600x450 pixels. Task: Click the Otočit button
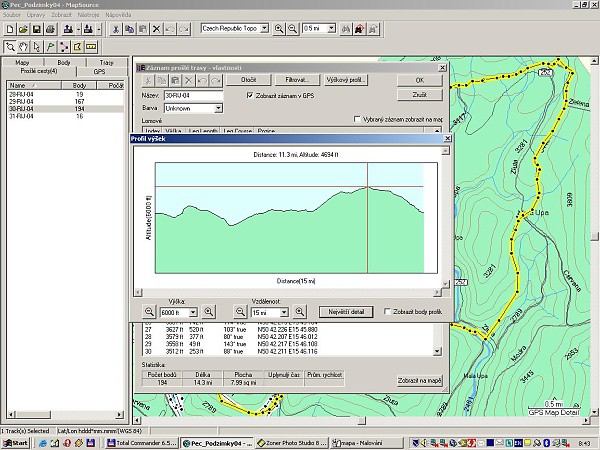pyautogui.click(x=248, y=80)
